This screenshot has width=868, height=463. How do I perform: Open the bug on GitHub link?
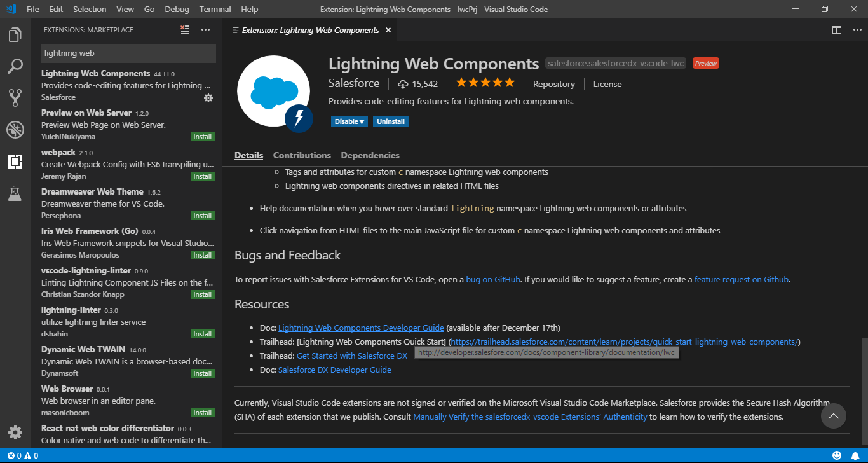tap(493, 279)
